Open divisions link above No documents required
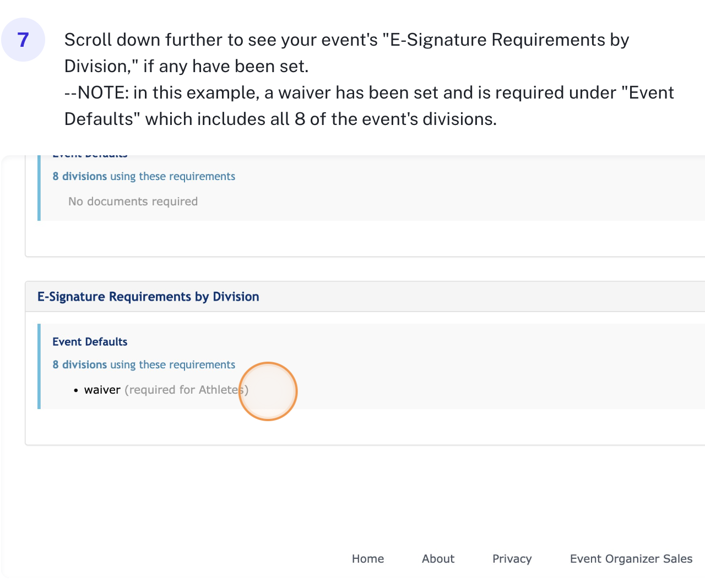Image resolution: width=705 pixels, height=588 pixels. tap(144, 176)
